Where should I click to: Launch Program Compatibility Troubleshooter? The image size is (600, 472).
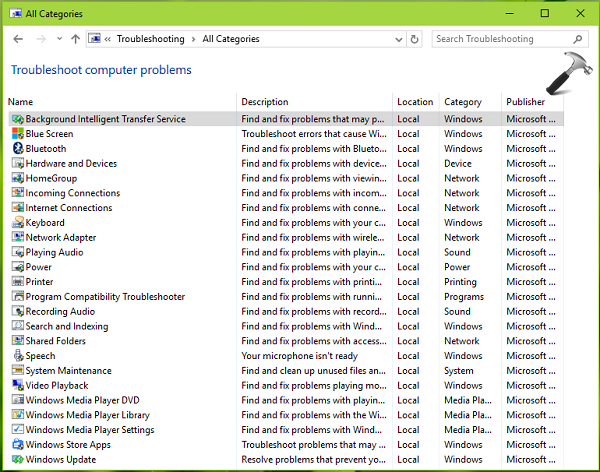pos(105,297)
